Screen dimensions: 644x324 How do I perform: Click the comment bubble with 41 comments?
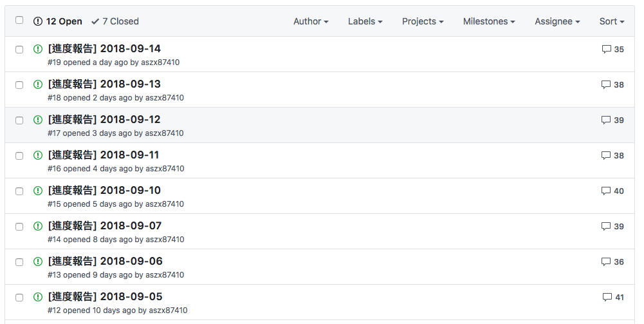(607, 298)
